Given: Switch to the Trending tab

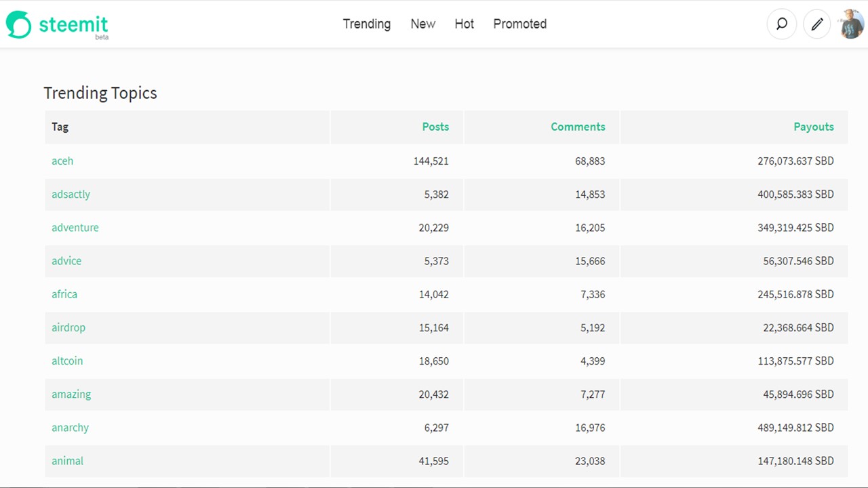Looking at the screenshot, I should point(367,24).
